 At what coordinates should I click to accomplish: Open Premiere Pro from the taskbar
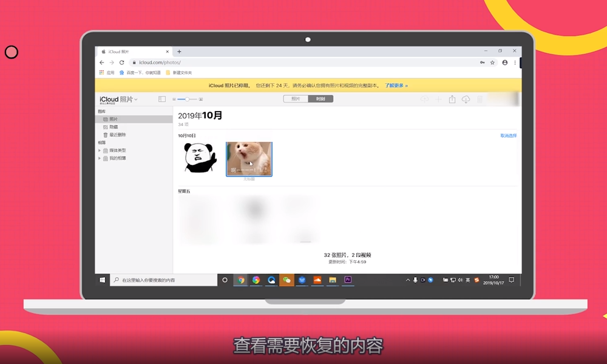pyautogui.click(x=348, y=280)
